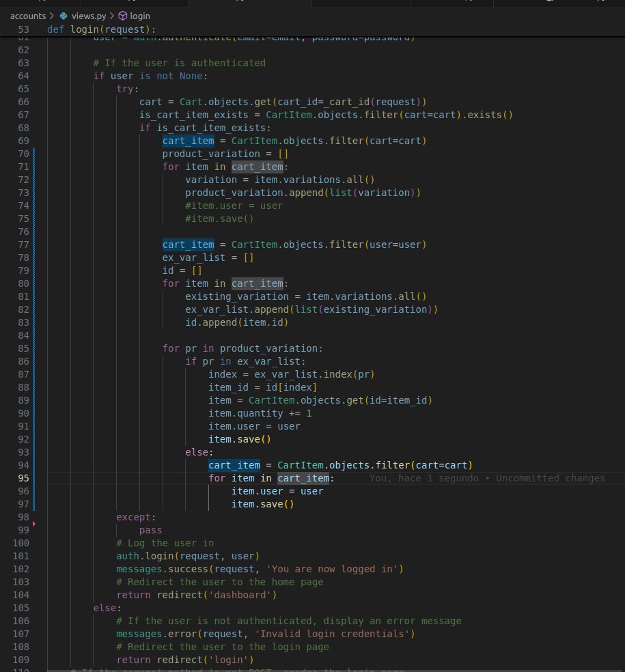Click 'for item in cart_item:' on line 95
Screen dimensions: 625x672
(271, 478)
